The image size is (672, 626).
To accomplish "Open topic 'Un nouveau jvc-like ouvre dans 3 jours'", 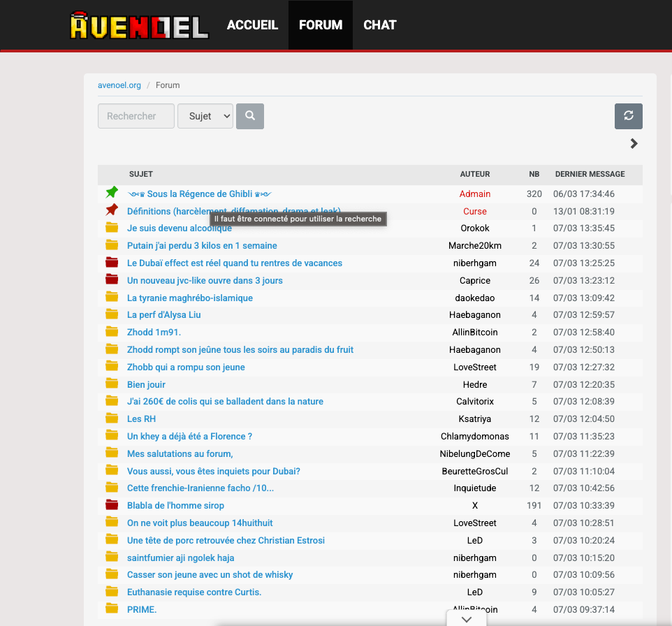I will [205, 280].
